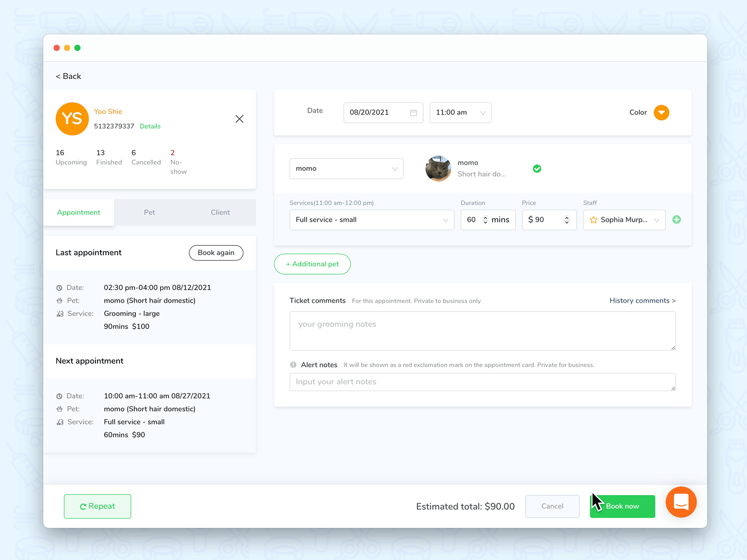
Task: Open the client Details link
Action: (x=150, y=126)
